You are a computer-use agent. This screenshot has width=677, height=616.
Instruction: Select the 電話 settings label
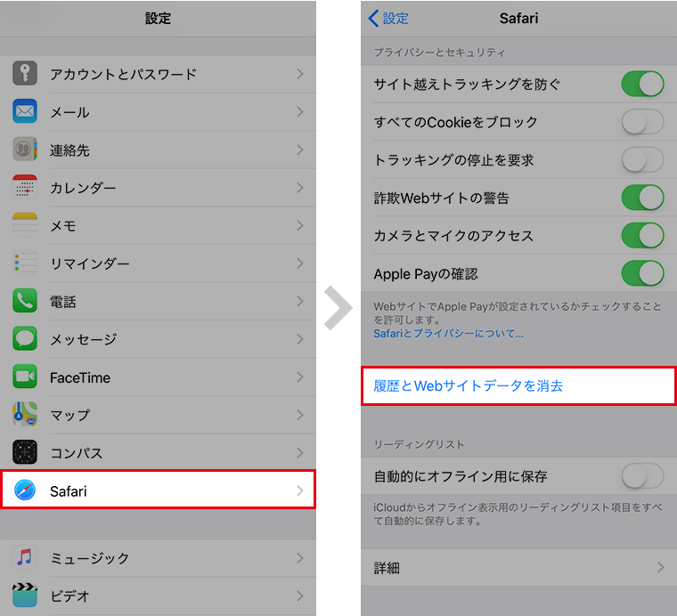click(63, 302)
